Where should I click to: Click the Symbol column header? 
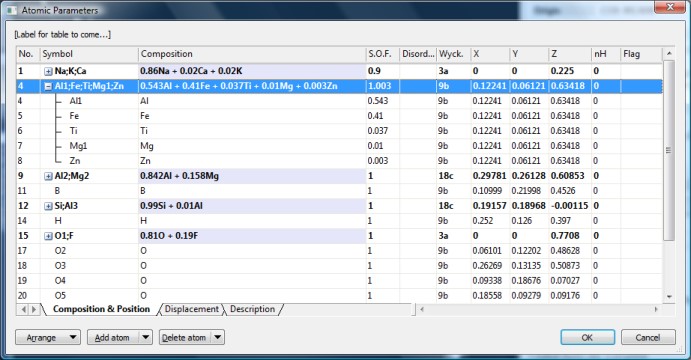(x=89, y=54)
